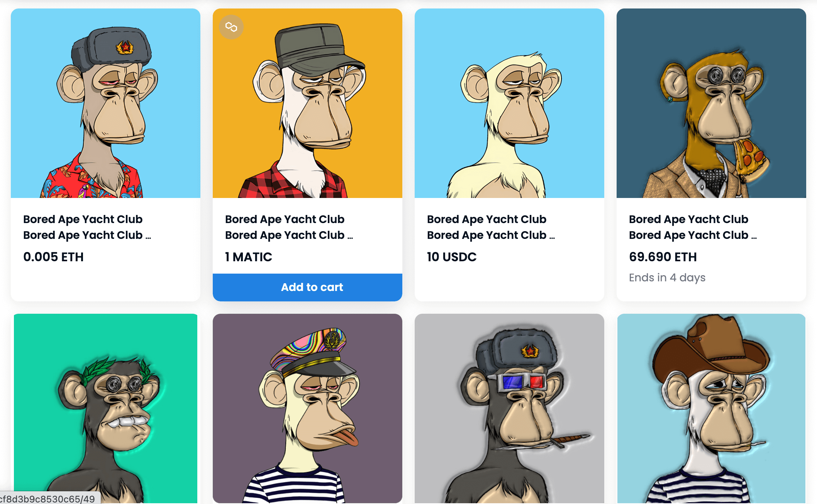Open the laurel wreath ape on green background
Viewport: 817px width, 504px height.
pos(105,408)
